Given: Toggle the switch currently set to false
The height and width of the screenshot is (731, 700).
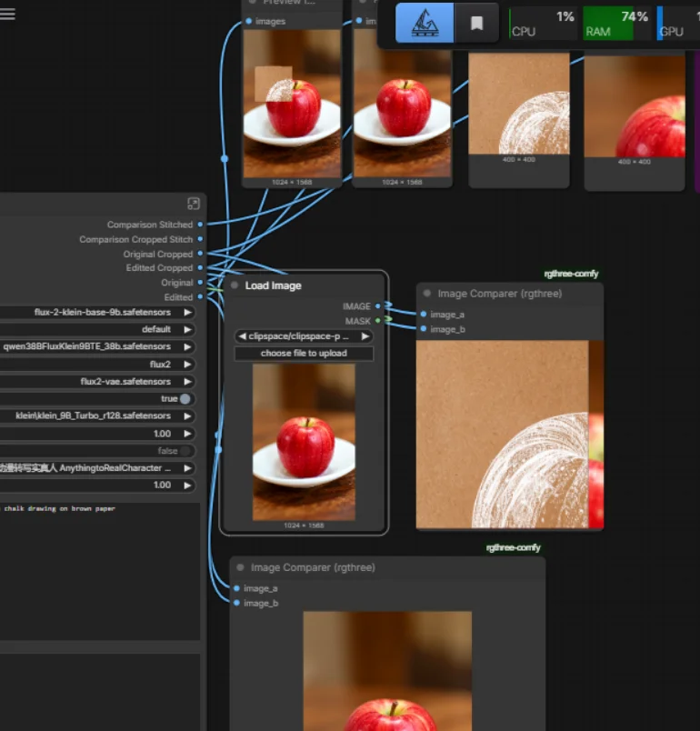Looking at the screenshot, I should (186, 451).
